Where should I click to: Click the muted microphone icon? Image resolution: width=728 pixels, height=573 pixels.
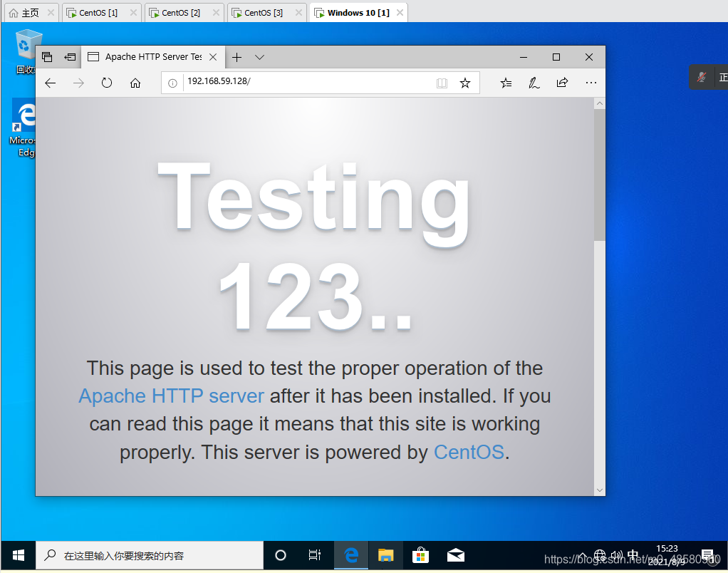(x=702, y=77)
